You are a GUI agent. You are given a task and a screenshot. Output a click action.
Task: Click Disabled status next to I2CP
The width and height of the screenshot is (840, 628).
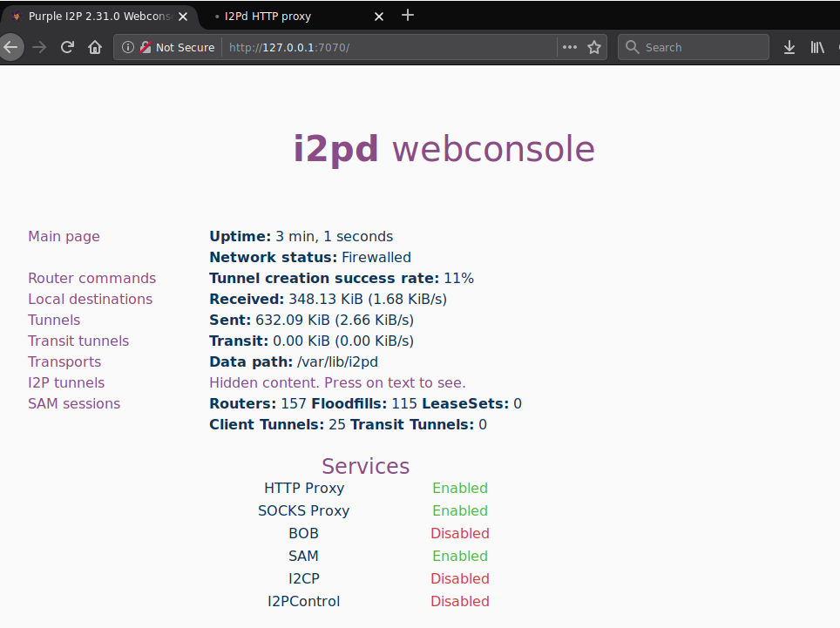(459, 578)
